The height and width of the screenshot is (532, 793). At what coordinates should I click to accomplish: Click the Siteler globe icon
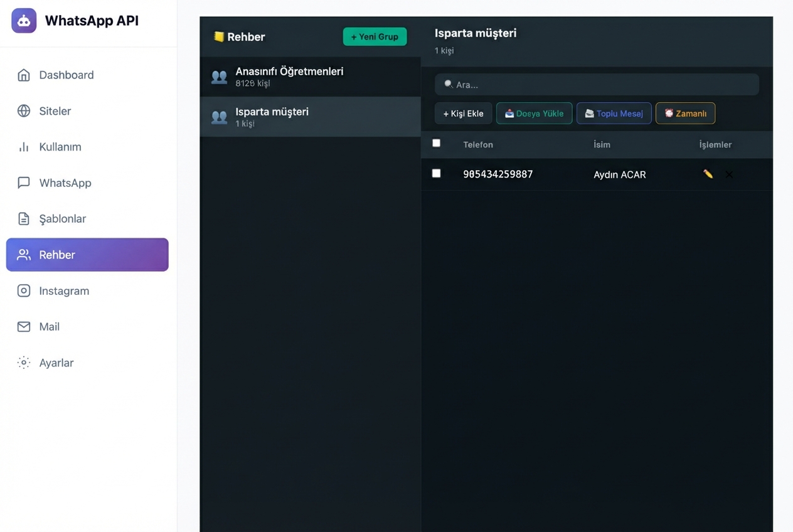click(x=24, y=111)
